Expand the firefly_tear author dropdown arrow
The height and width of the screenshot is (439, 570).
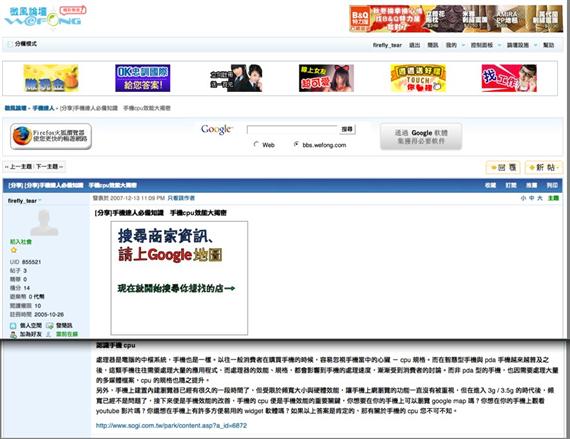40,201
